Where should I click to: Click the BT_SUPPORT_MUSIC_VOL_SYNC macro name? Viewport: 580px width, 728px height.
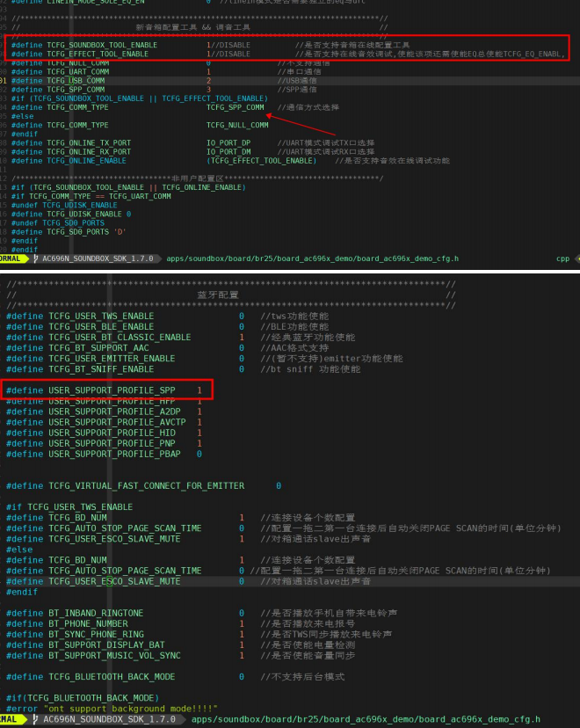[114, 656]
